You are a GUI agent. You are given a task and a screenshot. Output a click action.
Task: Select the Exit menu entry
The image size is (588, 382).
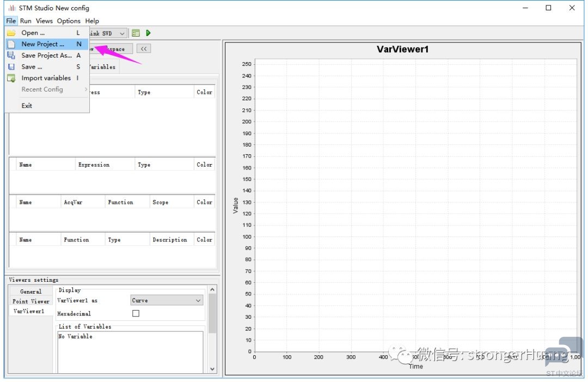(27, 106)
